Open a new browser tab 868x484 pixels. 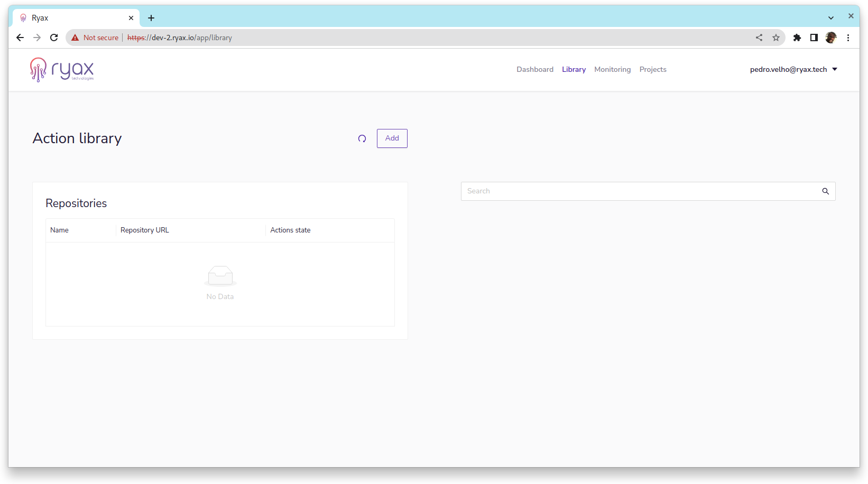coord(151,18)
